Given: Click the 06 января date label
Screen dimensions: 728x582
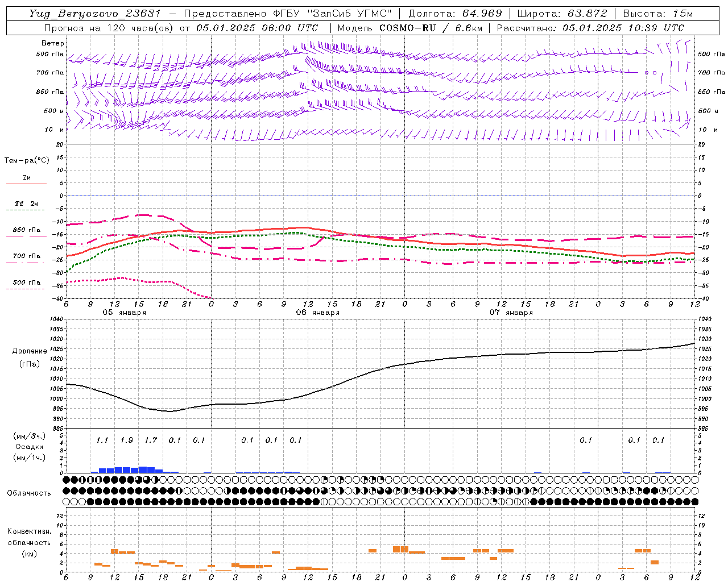Looking at the screenshot, I should 317,313.
